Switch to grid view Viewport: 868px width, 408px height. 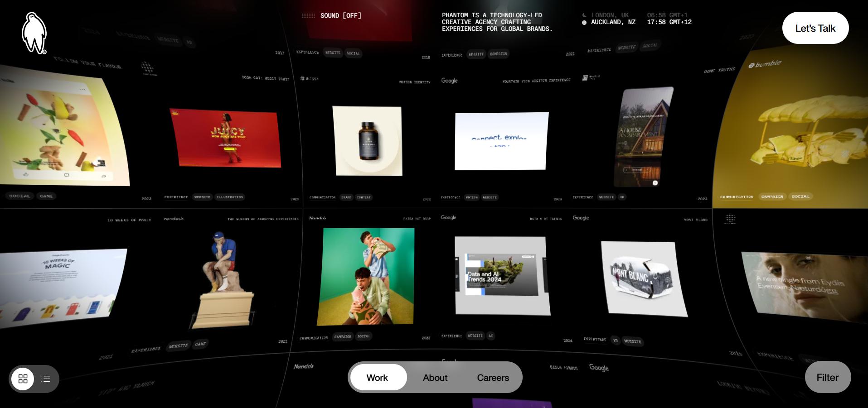23,379
